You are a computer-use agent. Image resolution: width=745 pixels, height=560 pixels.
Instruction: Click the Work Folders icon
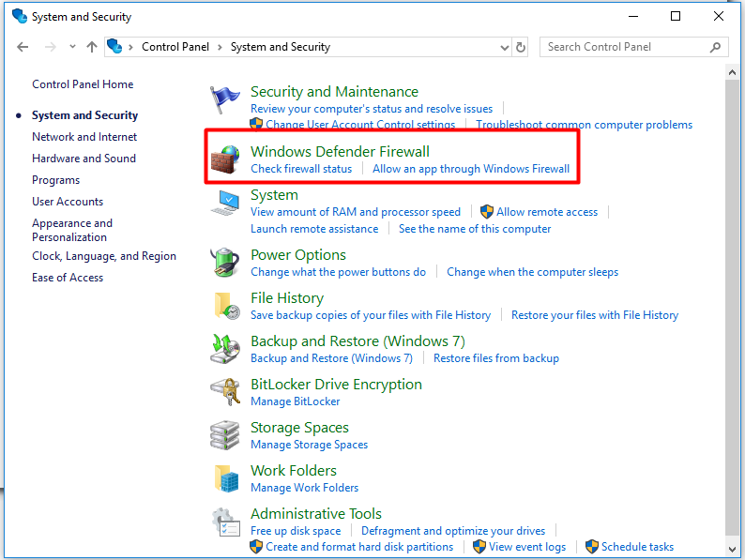226,478
